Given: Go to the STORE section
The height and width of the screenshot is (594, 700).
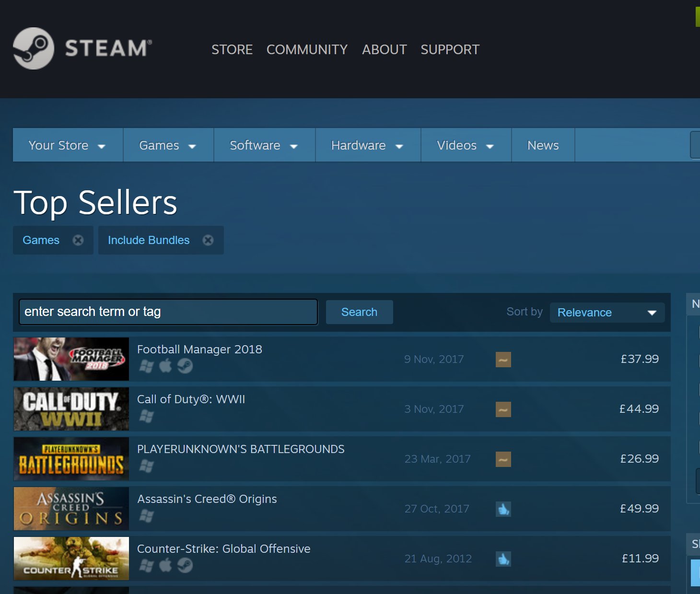Looking at the screenshot, I should point(232,50).
